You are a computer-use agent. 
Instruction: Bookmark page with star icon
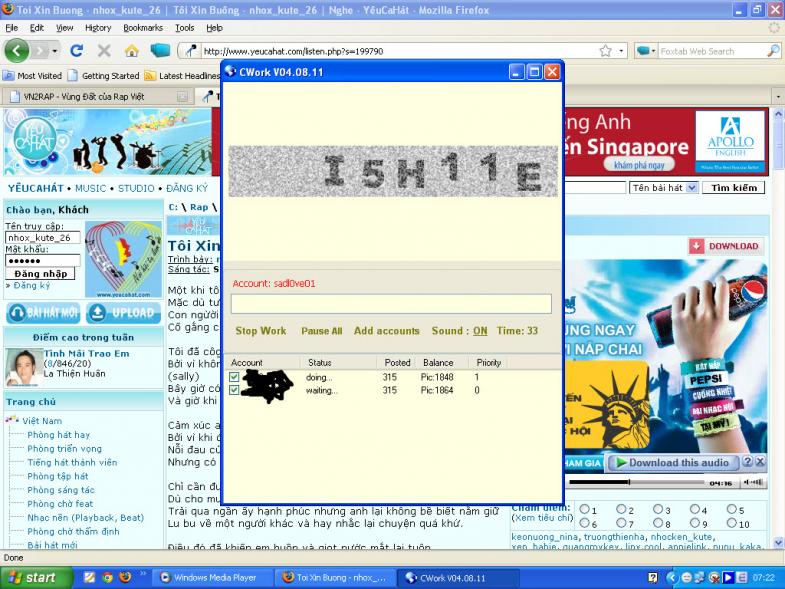(x=605, y=51)
